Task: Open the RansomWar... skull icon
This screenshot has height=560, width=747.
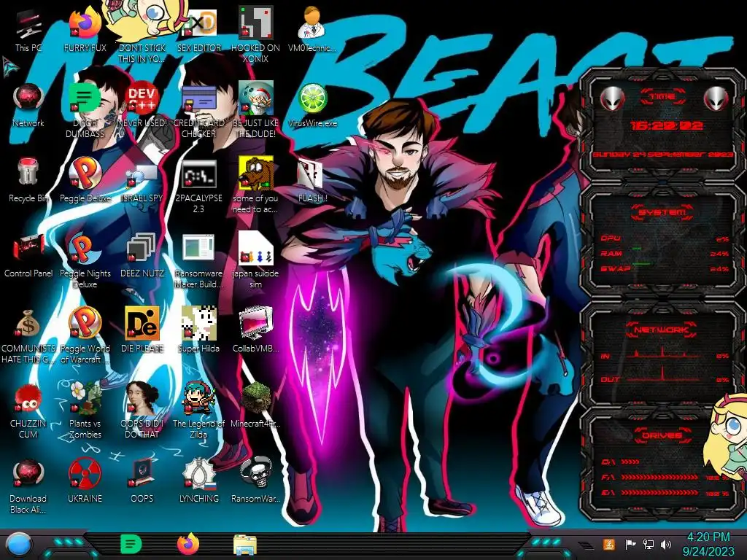Action: pos(255,481)
